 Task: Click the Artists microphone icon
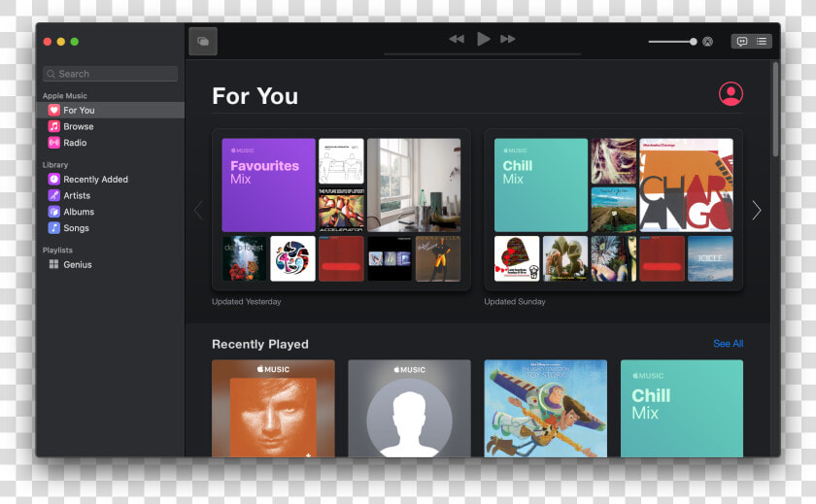[x=53, y=195]
